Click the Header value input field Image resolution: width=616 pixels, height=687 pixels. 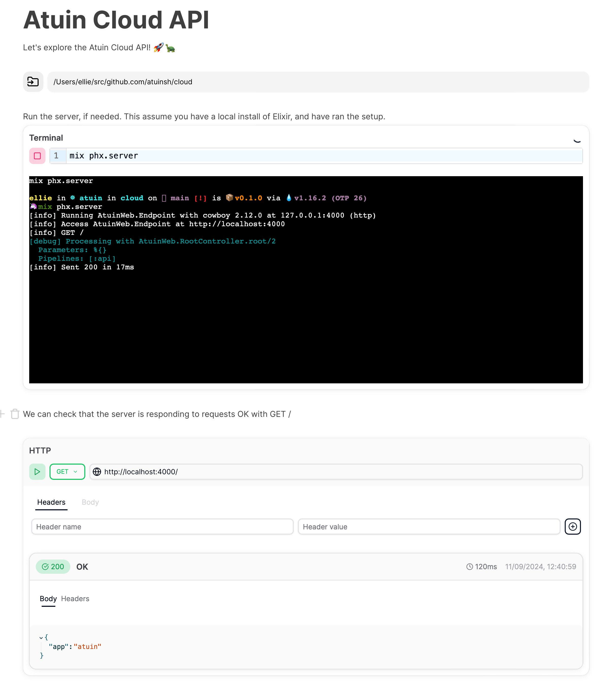coord(429,526)
